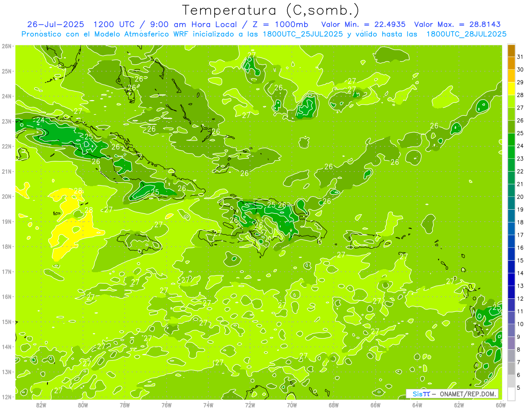This screenshot has width=532, height=411.
Task: Click purple color bar swatch between 9 and 10
Action: pyautogui.click(x=511, y=330)
